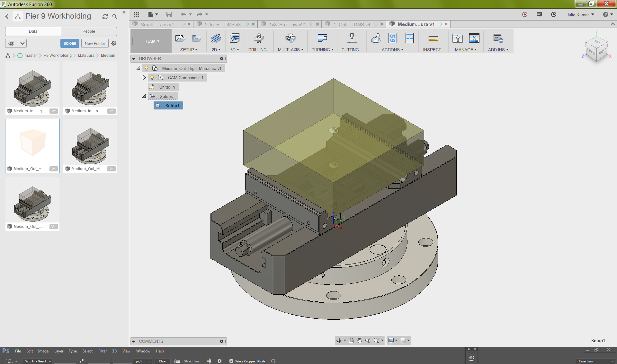Toggle CAM Component:1 visibility lightbulb

point(152,77)
